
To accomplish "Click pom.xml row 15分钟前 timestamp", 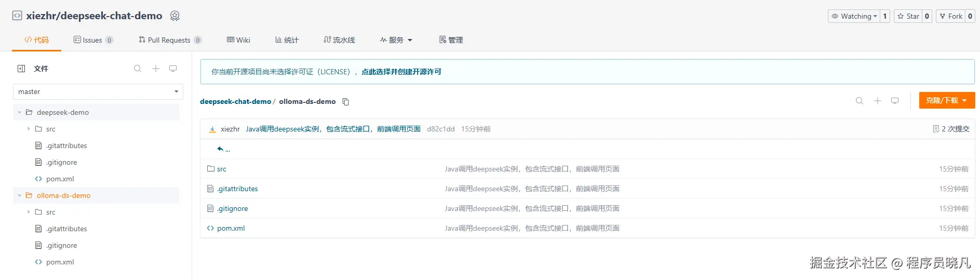I will pyautogui.click(x=954, y=228).
